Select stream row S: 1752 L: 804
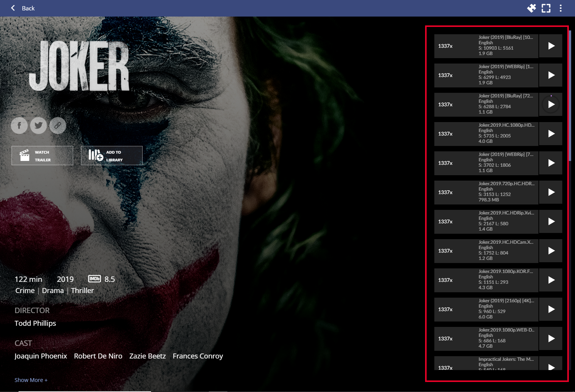This screenshot has width=575, height=392. [486, 251]
